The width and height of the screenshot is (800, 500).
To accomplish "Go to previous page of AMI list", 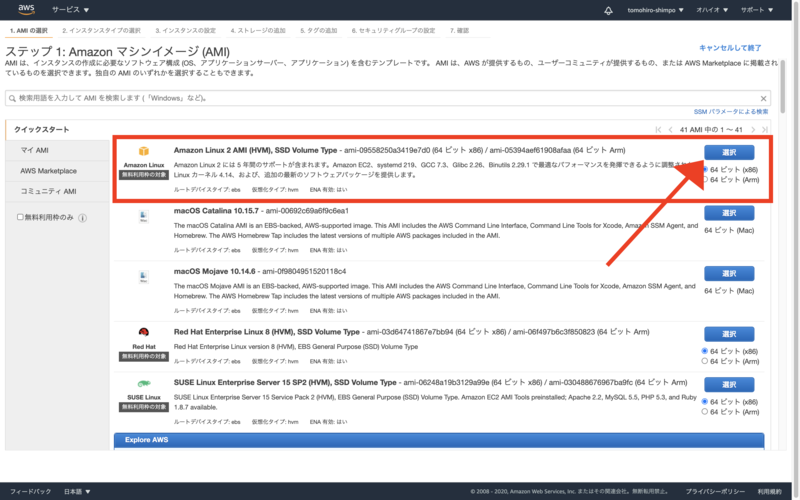I will click(670, 130).
